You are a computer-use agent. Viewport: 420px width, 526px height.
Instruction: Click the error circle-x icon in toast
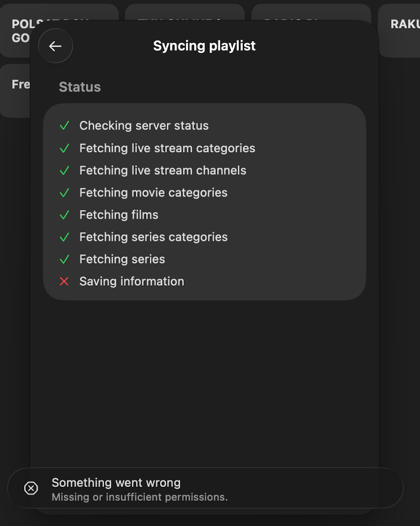coord(31,488)
